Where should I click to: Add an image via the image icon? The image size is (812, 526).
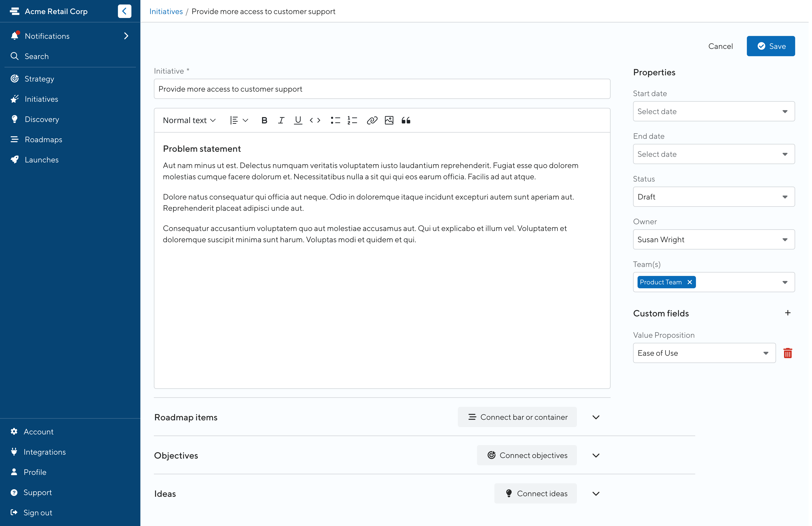pyautogui.click(x=389, y=120)
